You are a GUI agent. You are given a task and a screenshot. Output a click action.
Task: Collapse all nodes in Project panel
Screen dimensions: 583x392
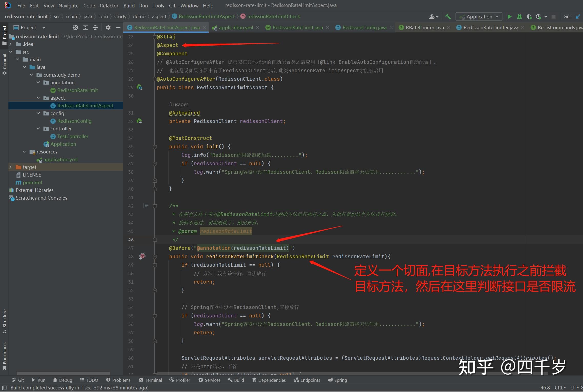pyautogui.click(x=95, y=27)
